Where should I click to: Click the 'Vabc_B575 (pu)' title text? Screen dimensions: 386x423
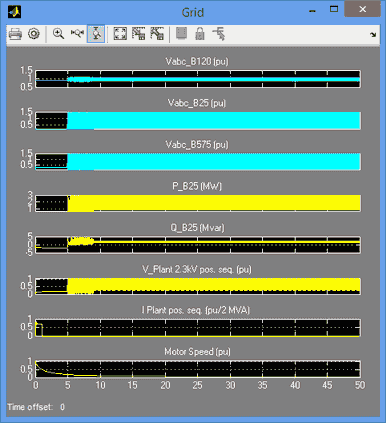[197, 145]
